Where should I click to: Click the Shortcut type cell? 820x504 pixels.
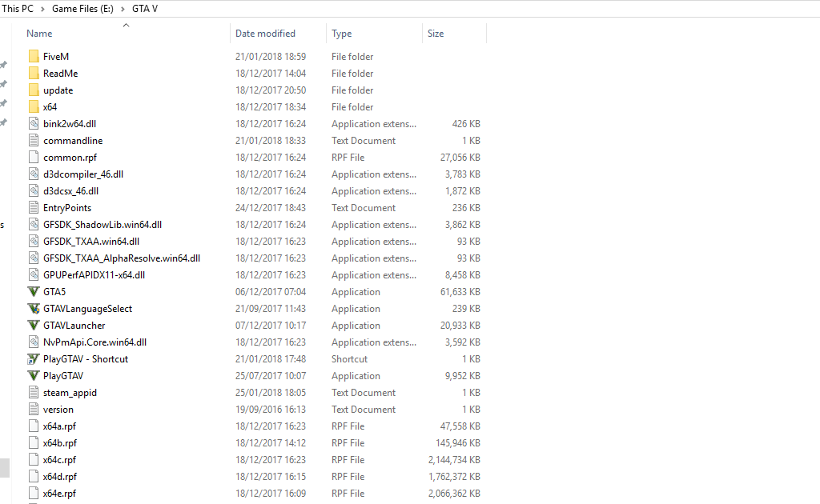tap(349, 359)
